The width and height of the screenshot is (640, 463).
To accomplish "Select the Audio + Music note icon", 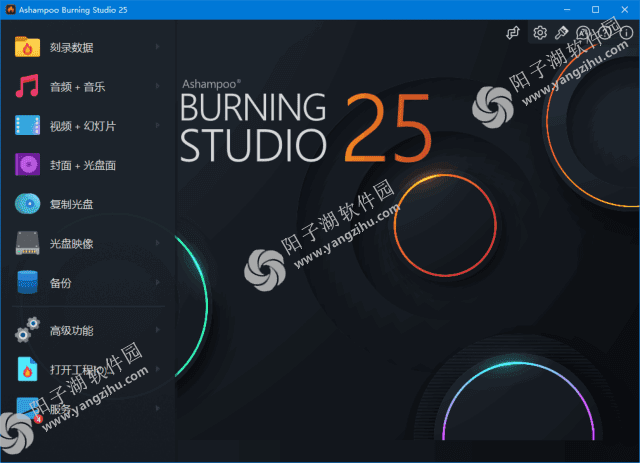I will click(x=27, y=86).
